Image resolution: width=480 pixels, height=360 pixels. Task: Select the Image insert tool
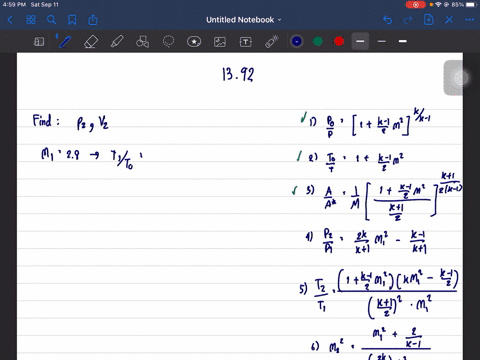pos(220,42)
